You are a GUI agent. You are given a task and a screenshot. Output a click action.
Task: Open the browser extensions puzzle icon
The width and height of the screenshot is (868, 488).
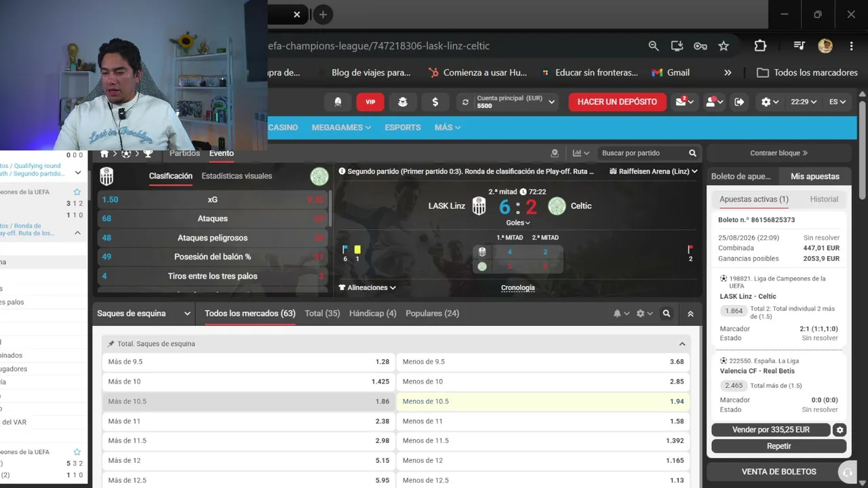[x=760, y=46]
